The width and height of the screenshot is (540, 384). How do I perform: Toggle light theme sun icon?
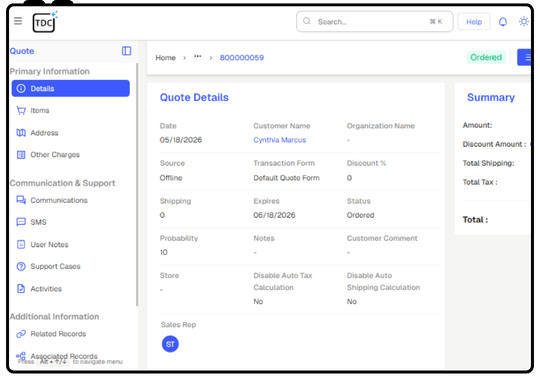click(x=524, y=22)
